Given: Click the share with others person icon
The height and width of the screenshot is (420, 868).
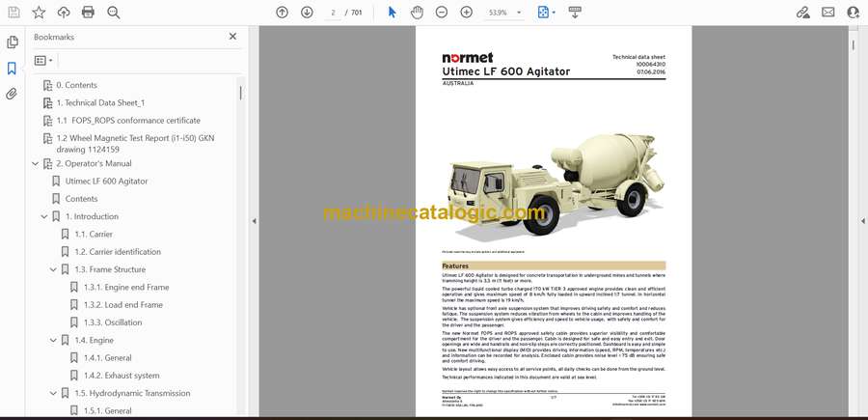Looking at the screenshot, I should pos(854,13).
